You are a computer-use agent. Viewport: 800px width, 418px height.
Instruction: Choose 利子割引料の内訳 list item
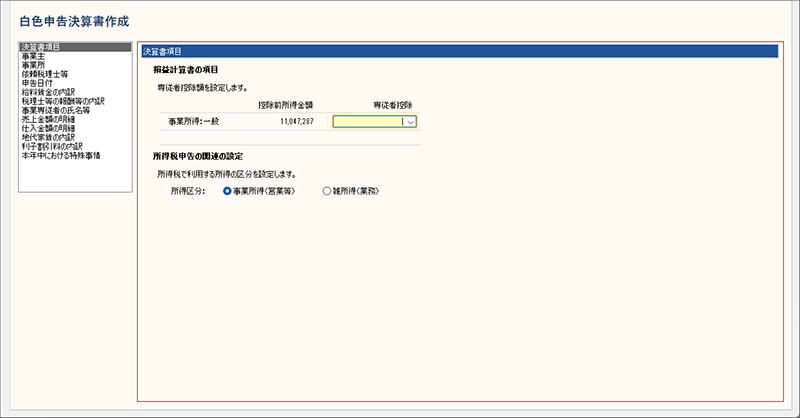(x=50, y=146)
